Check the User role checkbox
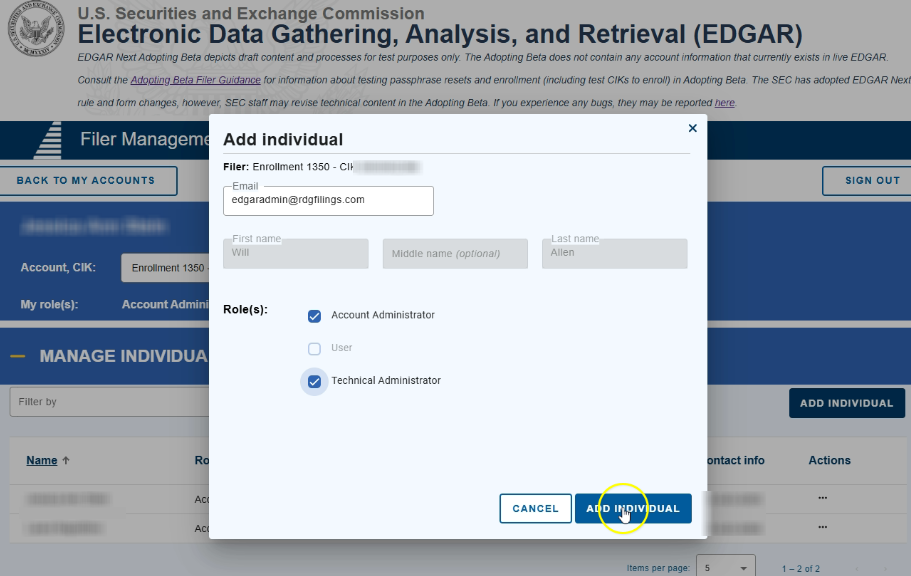 tap(314, 349)
